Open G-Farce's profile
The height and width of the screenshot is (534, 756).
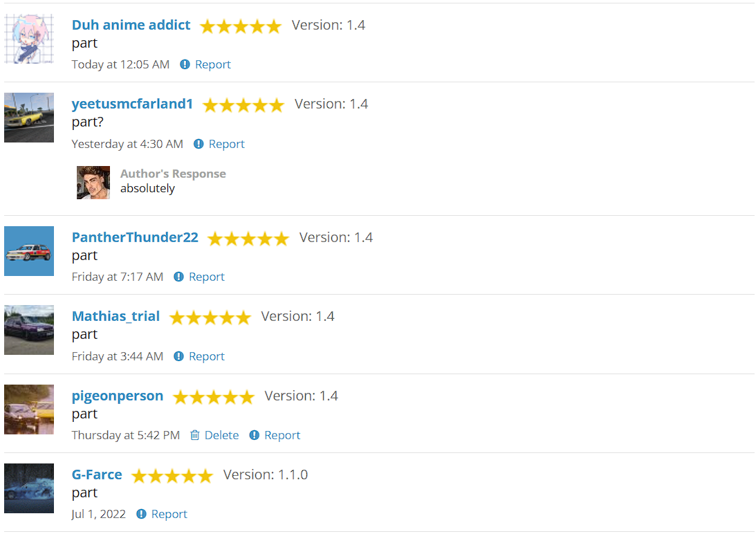(x=97, y=475)
